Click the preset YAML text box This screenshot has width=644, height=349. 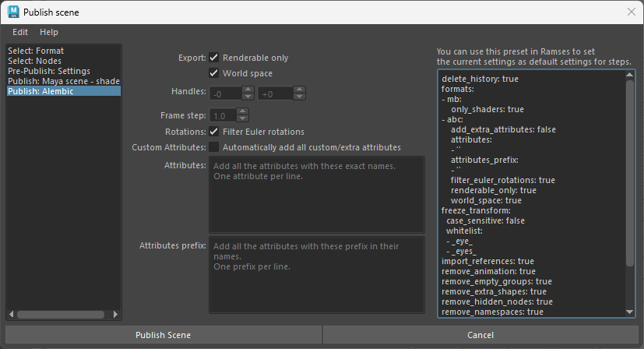click(531, 193)
